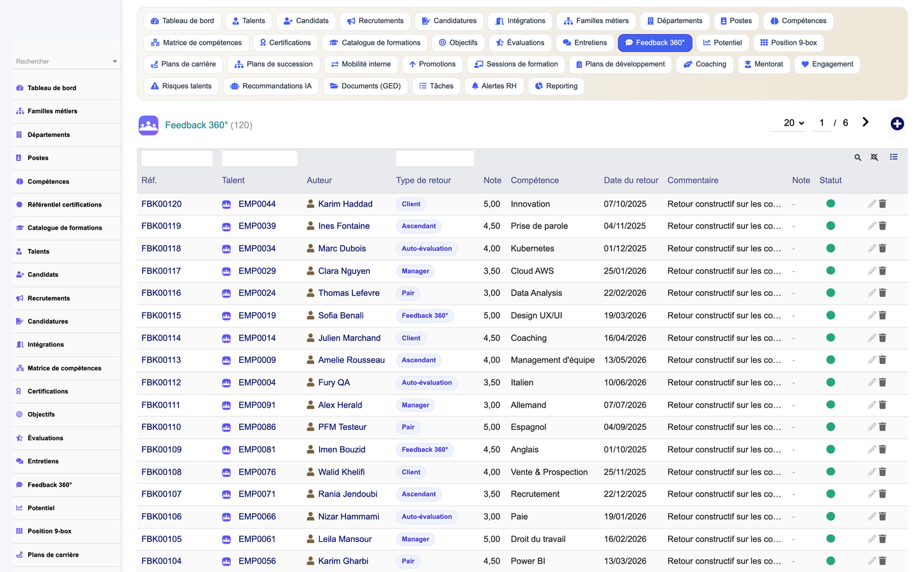Open the Évaluations tab
924x572 pixels.
tap(521, 43)
